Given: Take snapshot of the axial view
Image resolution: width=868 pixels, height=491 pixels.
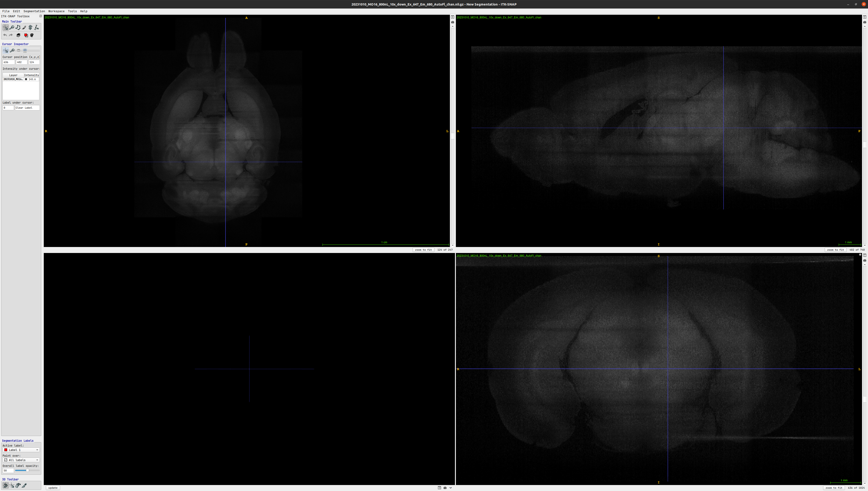Looking at the screenshot, I should [453, 22].
